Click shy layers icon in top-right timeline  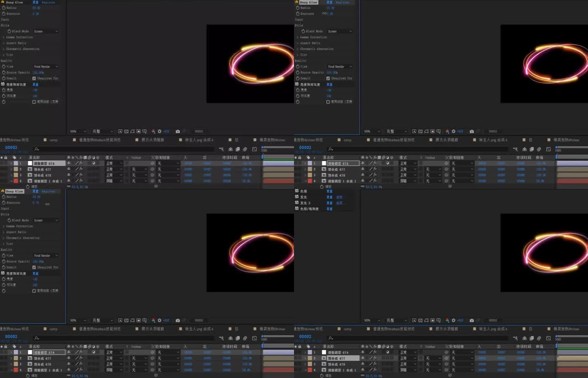point(525,149)
